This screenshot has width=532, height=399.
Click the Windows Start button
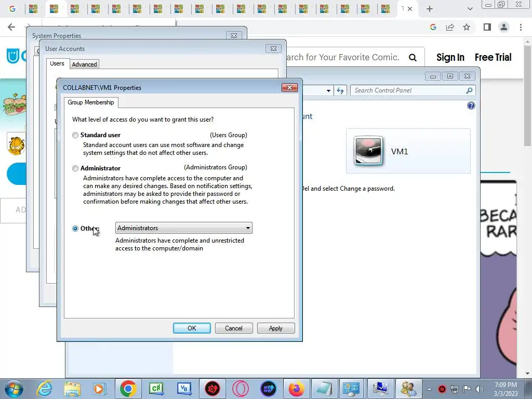click(x=14, y=389)
